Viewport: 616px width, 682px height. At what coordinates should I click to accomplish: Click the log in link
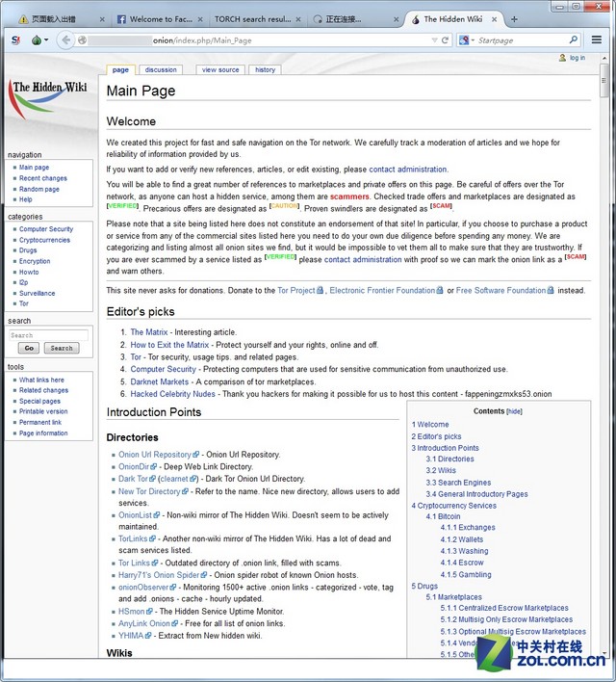[x=577, y=58]
